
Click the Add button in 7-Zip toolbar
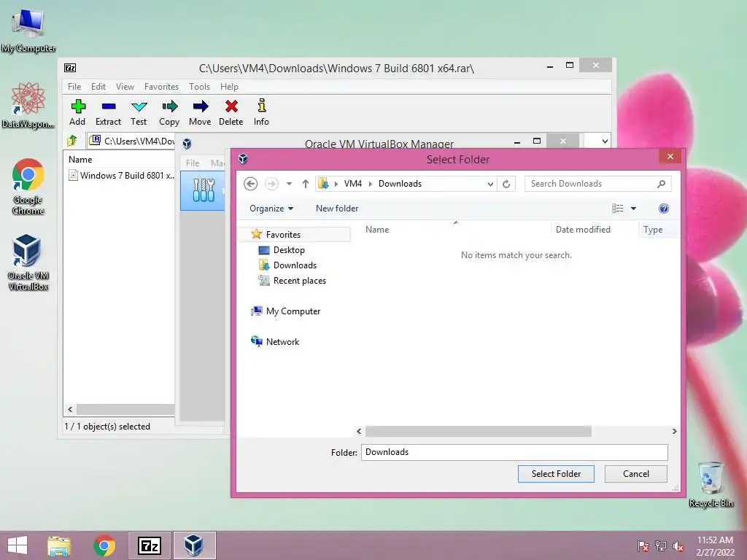[x=77, y=112]
